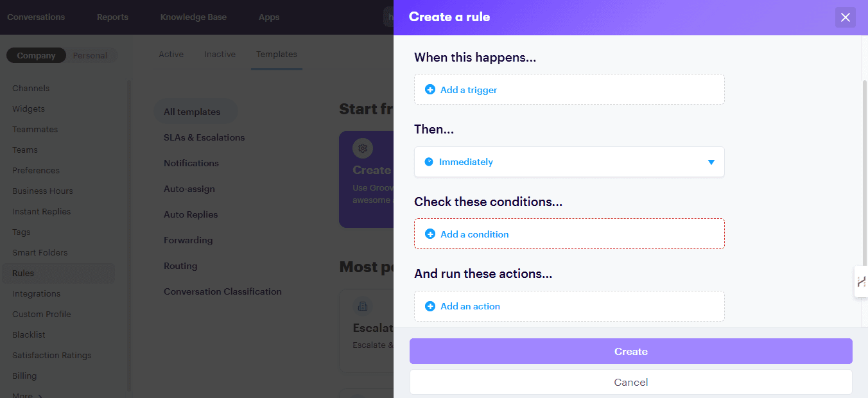The width and height of the screenshot is (868, 398).
Task: Open Smart Folders in the sidebar
Action: click(40, 252)
